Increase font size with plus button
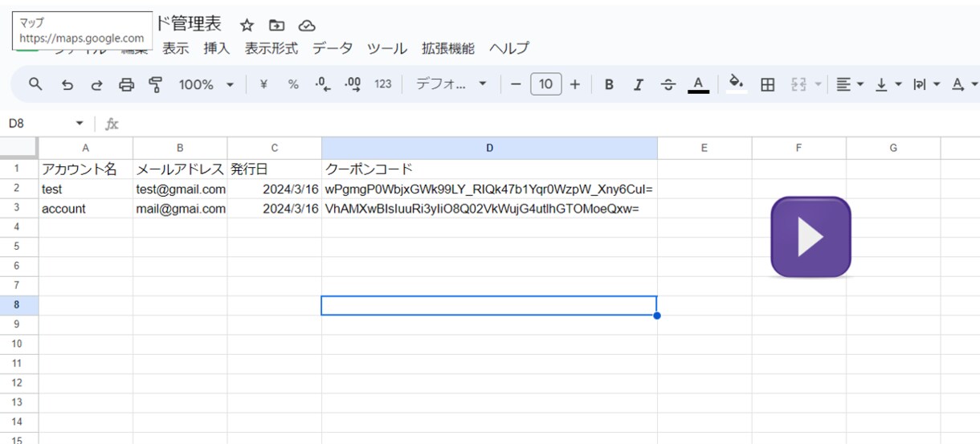 point(574,84)
